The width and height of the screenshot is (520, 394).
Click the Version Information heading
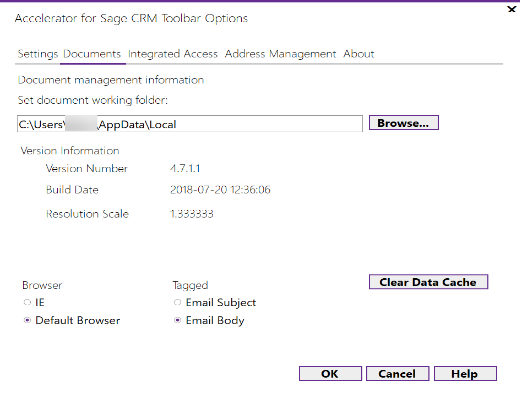click(70, 151)
